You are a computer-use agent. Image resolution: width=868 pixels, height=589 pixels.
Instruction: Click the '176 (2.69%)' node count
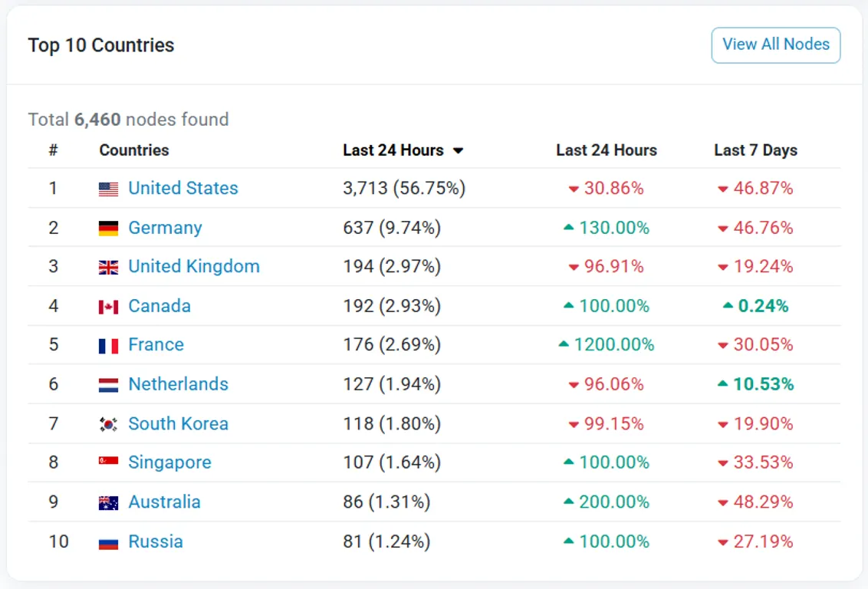point(392,344)
